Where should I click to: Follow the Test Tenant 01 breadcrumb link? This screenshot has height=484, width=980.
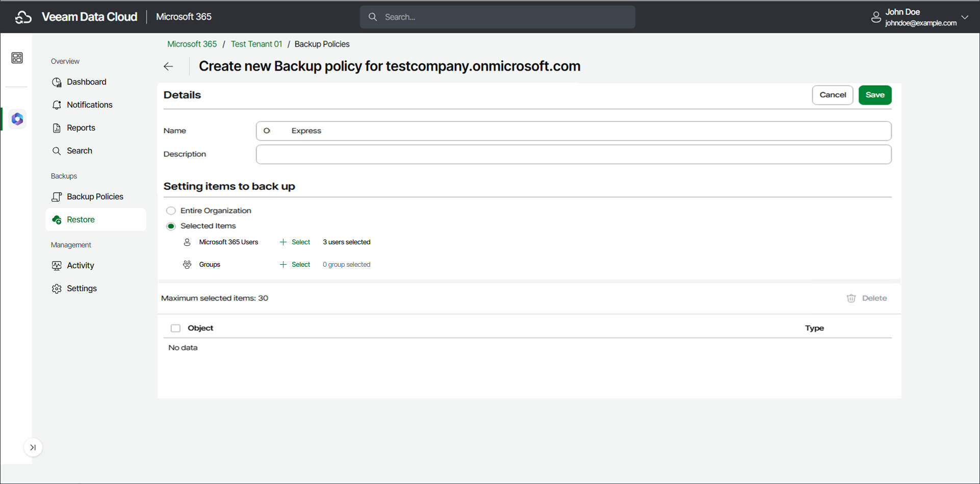click(x=256, y=44)
